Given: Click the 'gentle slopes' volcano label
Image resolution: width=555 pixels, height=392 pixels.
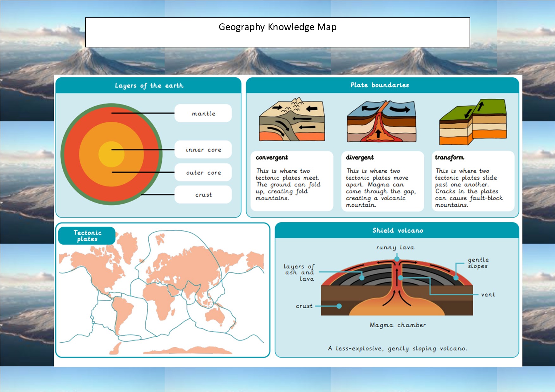Looking at the screenshot, I should pyautogui.click(x=478, y=263).
